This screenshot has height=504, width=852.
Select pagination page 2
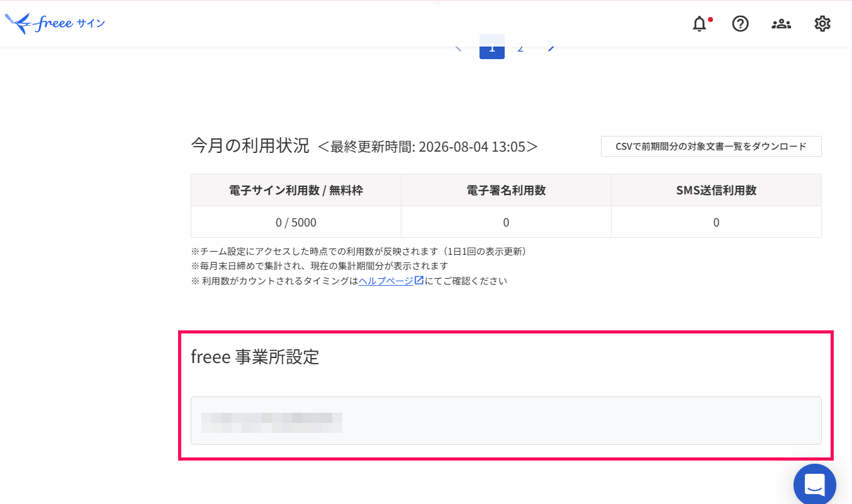(520, 47)
